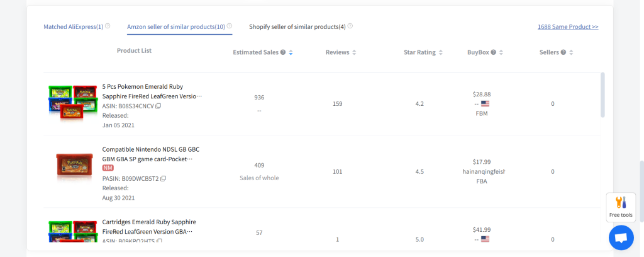
Task: Click the FBA fulfillment label
Action: [x=482, y=181]
